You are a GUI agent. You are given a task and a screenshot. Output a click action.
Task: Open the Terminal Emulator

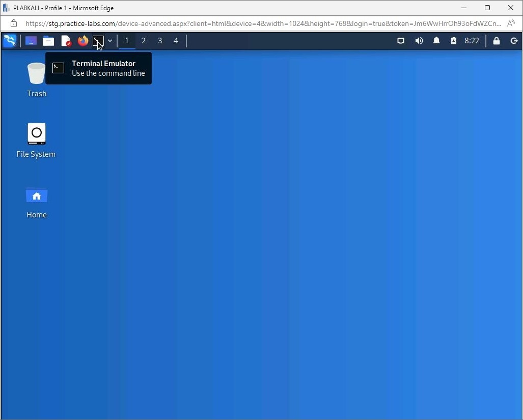(x=98, y=41)
